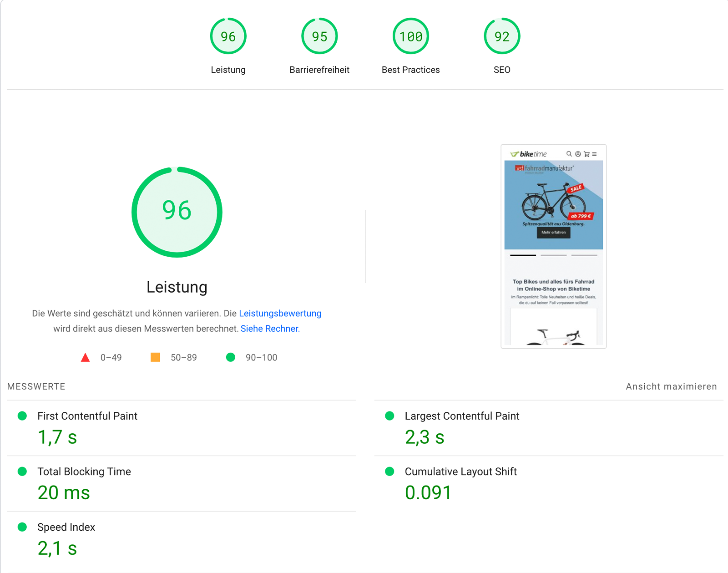This screenshot has height=573, width=728.
Task: Click the green circle 90–100 legend icon
Action: coord(231,357)
